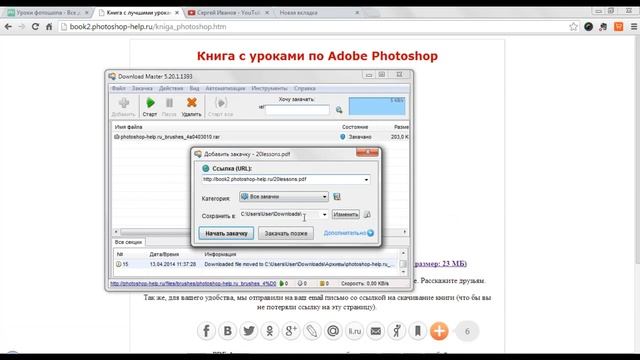The image size is (640, 360).
Task: Share via Google Plus icon
Action: click(291, 331)
